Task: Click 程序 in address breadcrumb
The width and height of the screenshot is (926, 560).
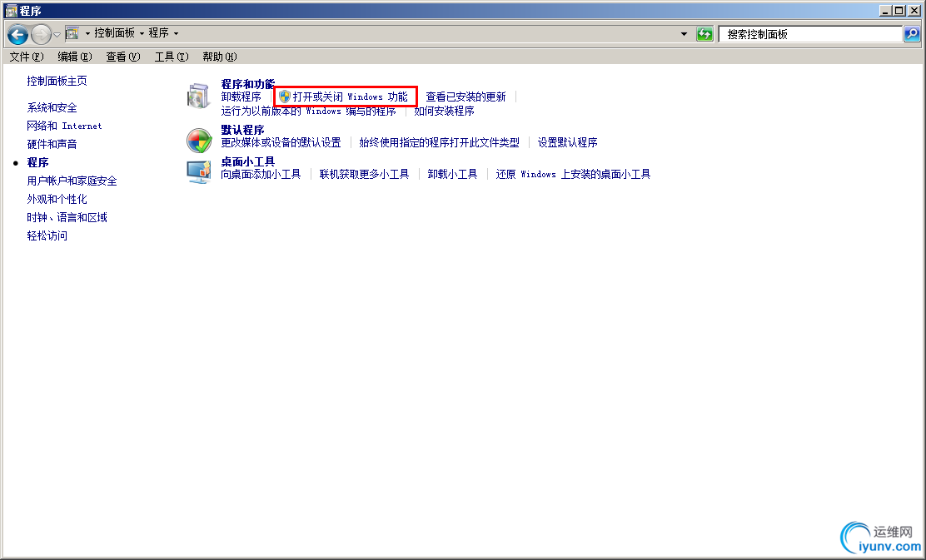Action: click(x=158, y=33)
